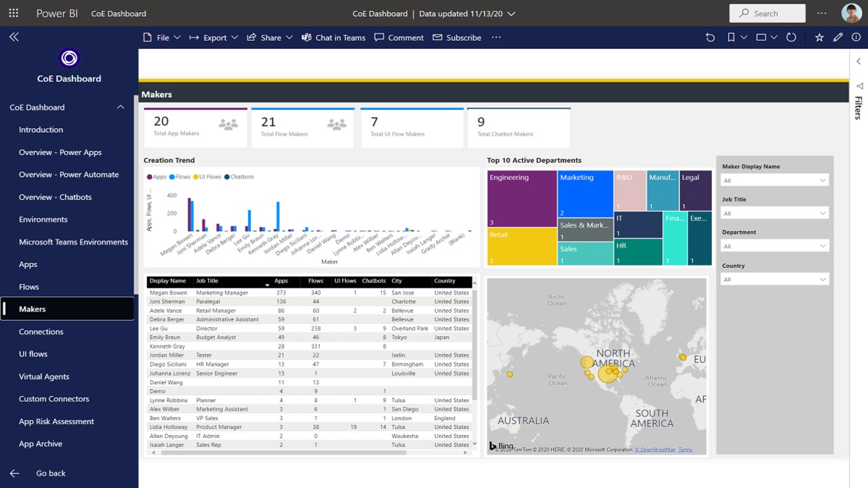Open the App Risk Assessment page
Viewport: 868px width, 488px height.
click(56, 422)
